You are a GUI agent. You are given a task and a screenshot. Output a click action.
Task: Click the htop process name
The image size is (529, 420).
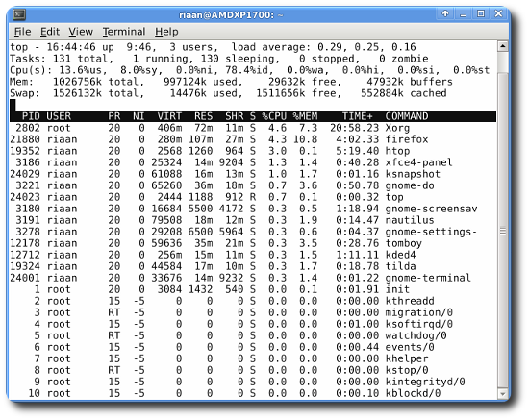[x=397, y=151]
